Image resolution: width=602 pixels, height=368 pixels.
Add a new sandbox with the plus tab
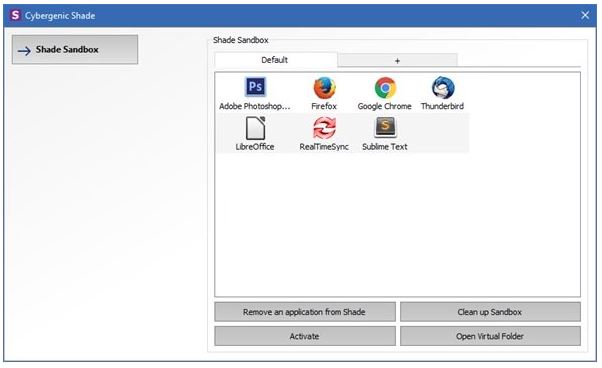coord(397,61)
